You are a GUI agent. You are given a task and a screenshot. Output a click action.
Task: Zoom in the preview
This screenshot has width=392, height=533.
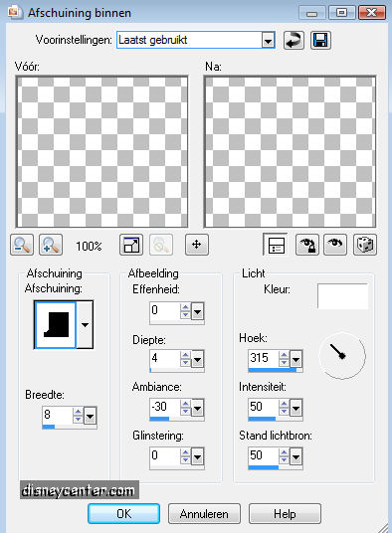pos(51,245)
